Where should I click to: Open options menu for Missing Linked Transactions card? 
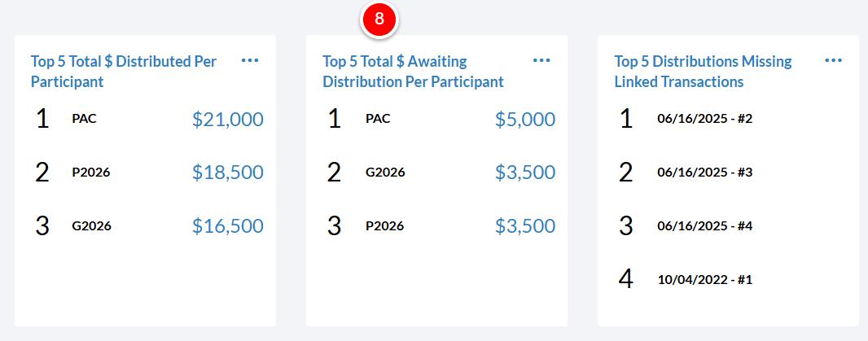click(x=833, y=60)
